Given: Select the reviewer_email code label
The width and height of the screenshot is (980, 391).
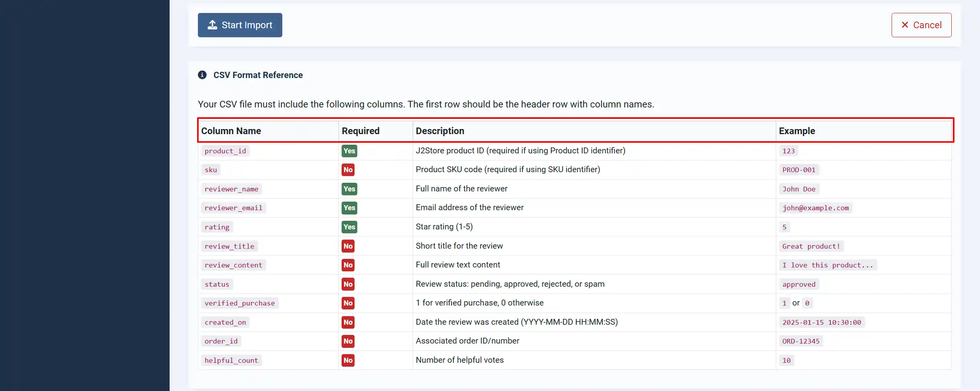Looking at the screenshot, I should point(234,208).
